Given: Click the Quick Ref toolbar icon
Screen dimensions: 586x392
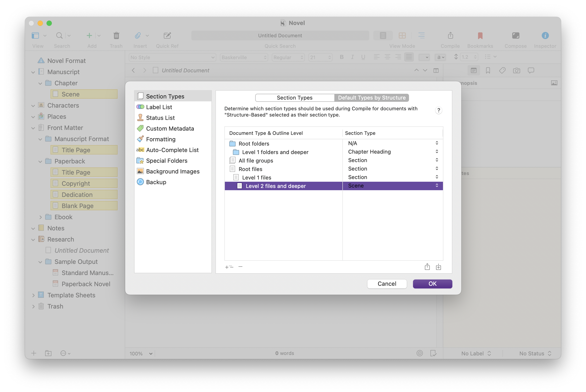Looking at the screenshot, I should pos(167,35).
